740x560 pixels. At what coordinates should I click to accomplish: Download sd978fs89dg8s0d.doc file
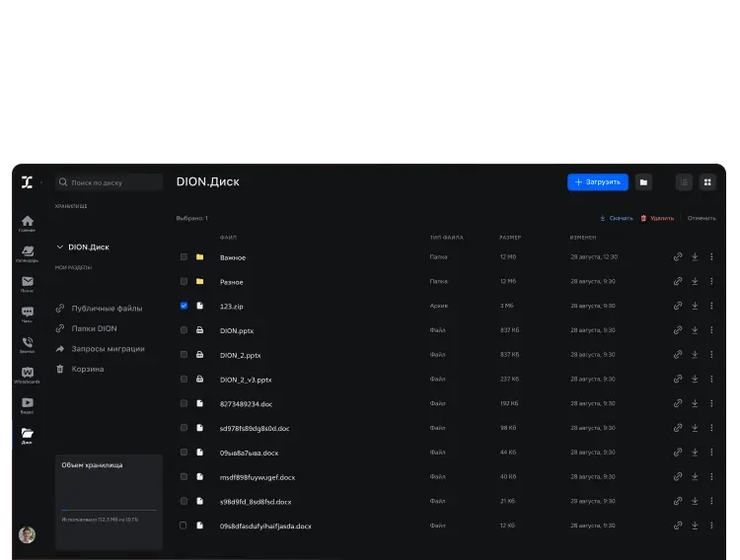click(x=695, y=428)
